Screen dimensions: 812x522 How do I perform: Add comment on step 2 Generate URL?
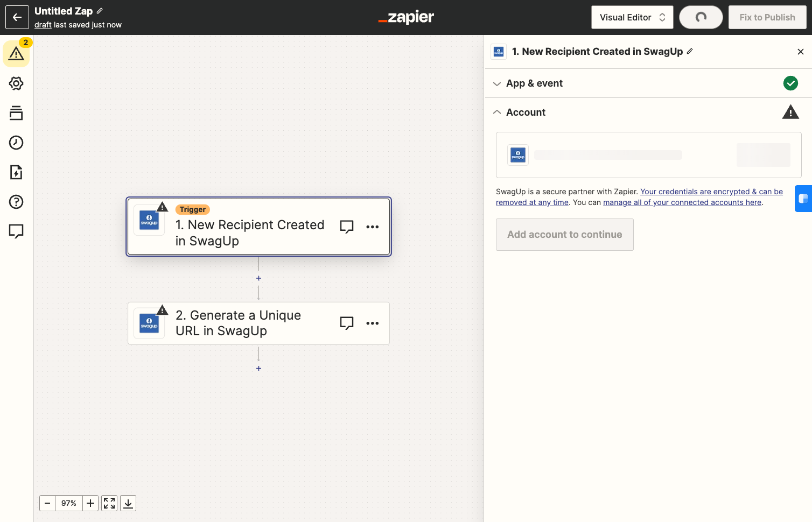(x=347, y=323)
